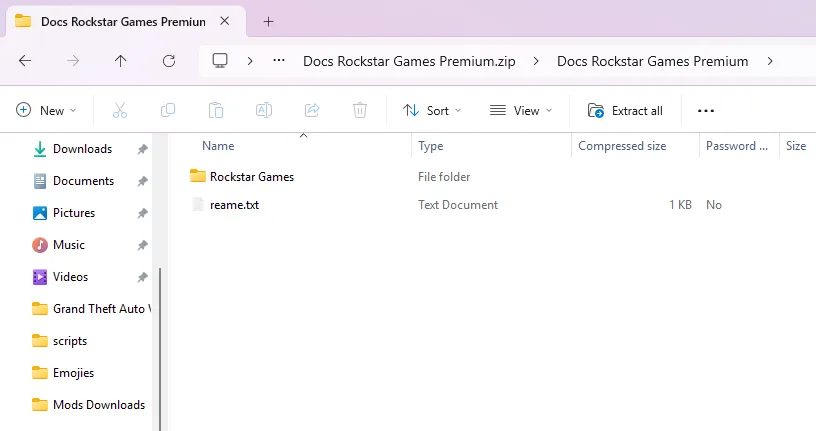
Task: Sort by the Type column header
Action: (x=430, y=146)
